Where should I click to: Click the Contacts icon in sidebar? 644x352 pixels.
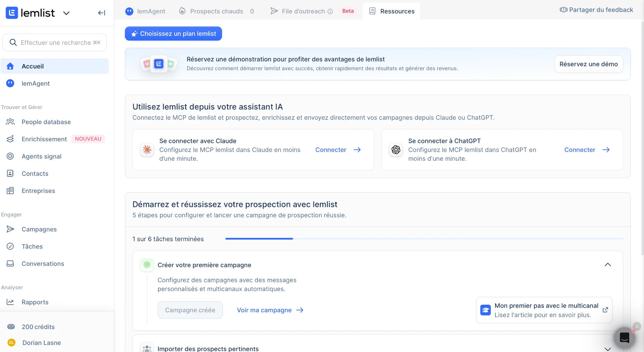[10, 173]
